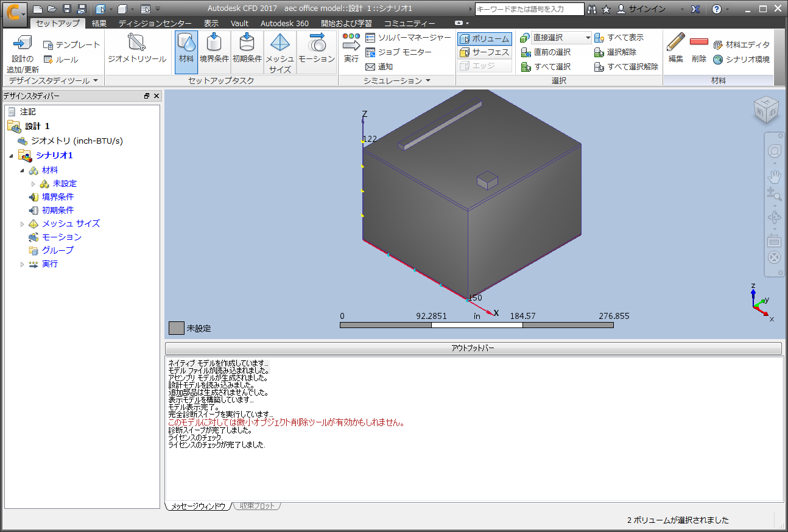Open シナリオ環境 scenario environment
This screenshot has width=788, height=532.
[741, 59]
